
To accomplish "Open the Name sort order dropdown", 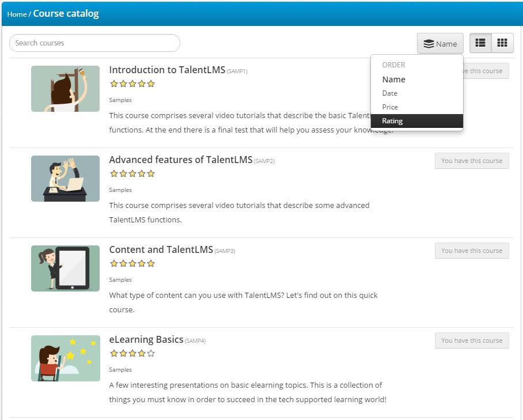I will pyautogui.click(x=440, y=43).
